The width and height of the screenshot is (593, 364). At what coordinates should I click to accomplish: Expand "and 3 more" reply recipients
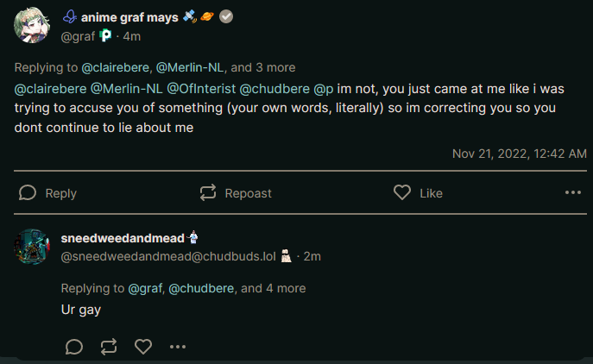pyautogui.click(x=263, y=67)
